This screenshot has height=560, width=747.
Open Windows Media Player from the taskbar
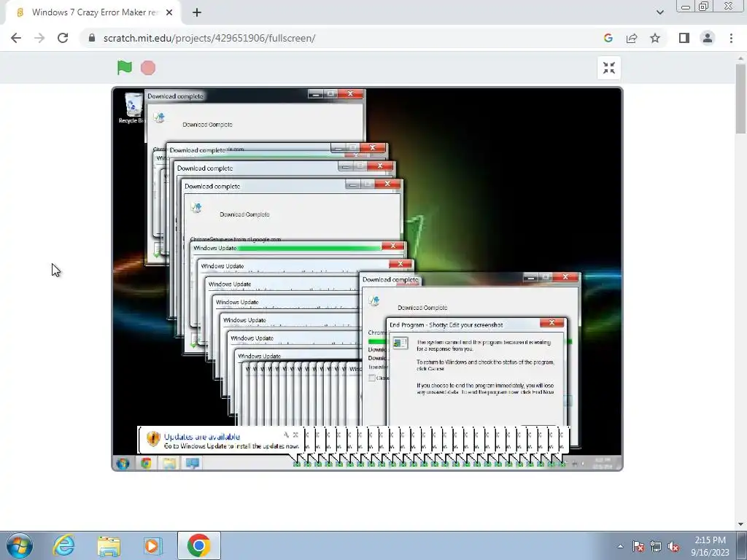(153, 545)
